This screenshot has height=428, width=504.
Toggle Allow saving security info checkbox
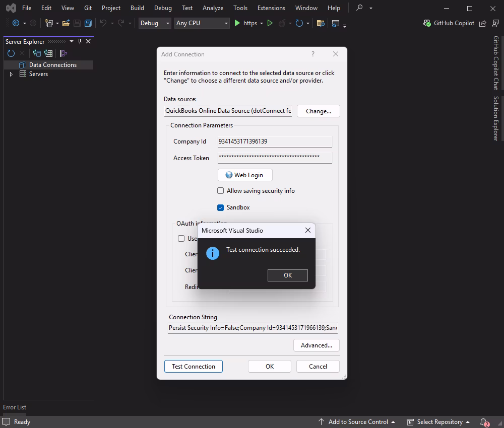point(221,191)
